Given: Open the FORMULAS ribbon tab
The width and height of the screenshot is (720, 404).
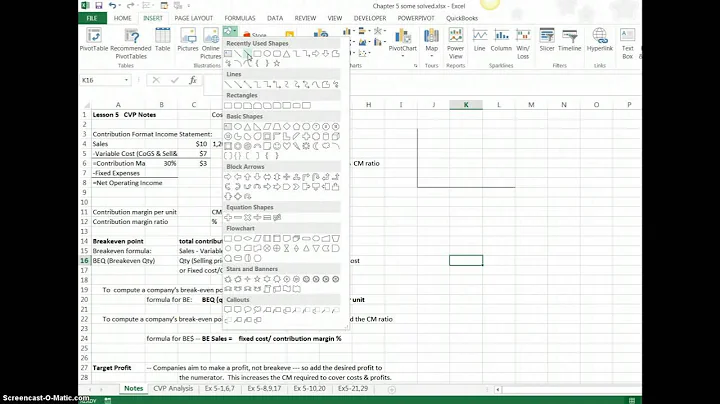Looking at the screenshot, I should [x=240, y=18].
